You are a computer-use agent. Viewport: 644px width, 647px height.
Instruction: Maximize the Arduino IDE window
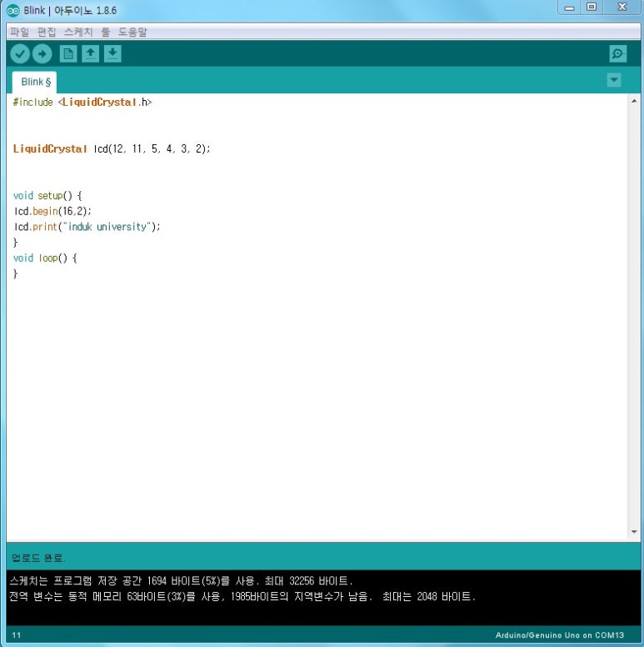pos(592,8)
